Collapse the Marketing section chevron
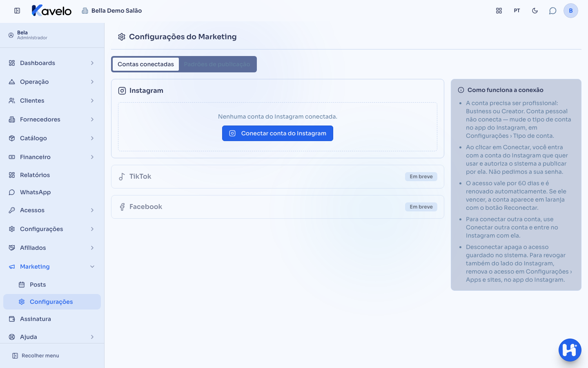The image size is (588, 368). [x=92, y=267]
